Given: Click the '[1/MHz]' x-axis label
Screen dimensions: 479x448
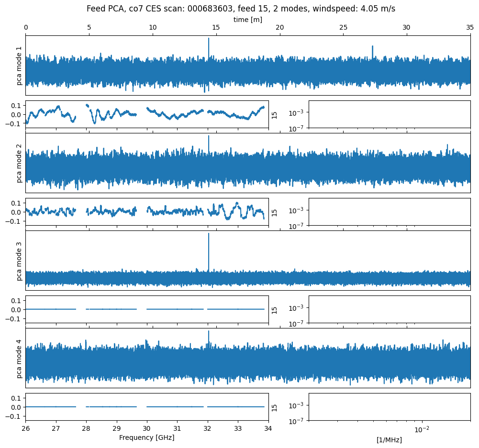Looking at the screenshot, I should [389, 440].
